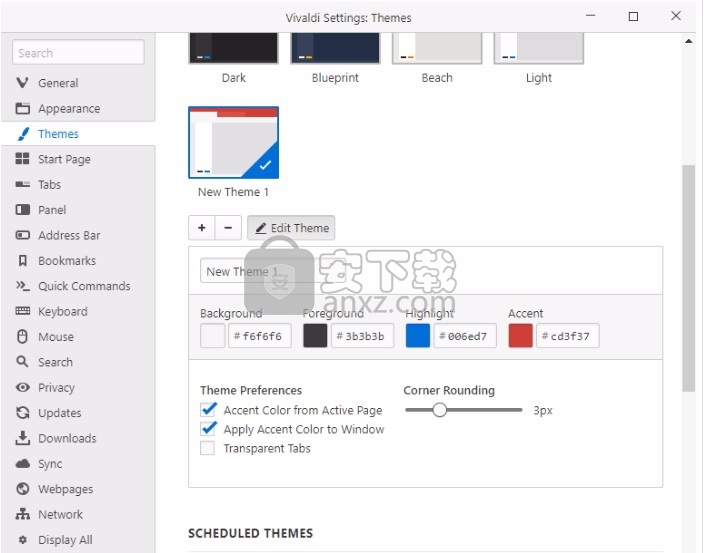Click the Privacy eye icon
704x553 pixels.
22,387
